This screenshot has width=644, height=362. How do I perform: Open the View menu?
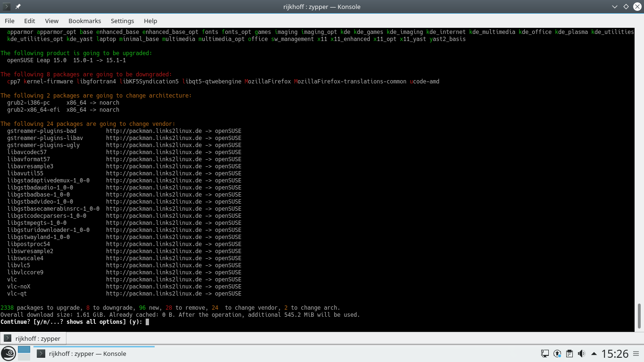(52, 21)
